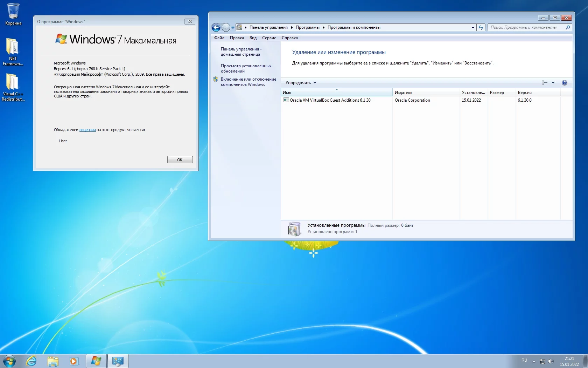Switch to the About Windows taskbar button
Screen dimensions: 588x368
96,361
